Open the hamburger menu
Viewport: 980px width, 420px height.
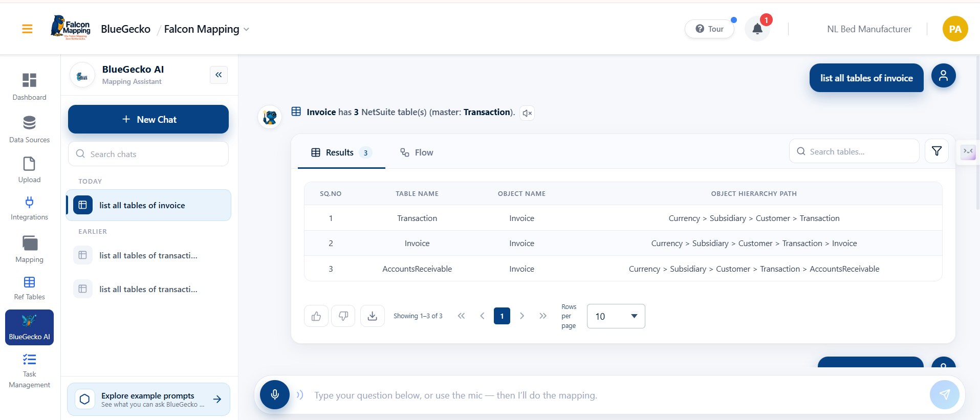(x=27, y=29)
